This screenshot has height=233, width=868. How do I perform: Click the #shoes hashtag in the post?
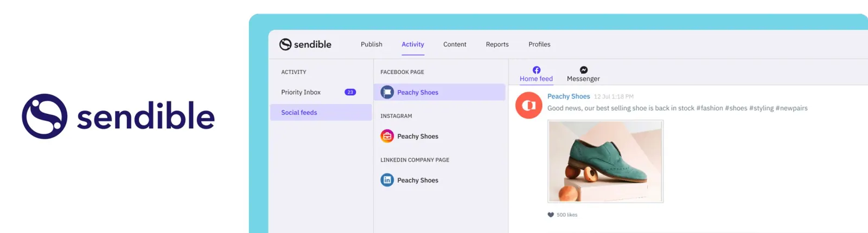click(x=736, y=108)
